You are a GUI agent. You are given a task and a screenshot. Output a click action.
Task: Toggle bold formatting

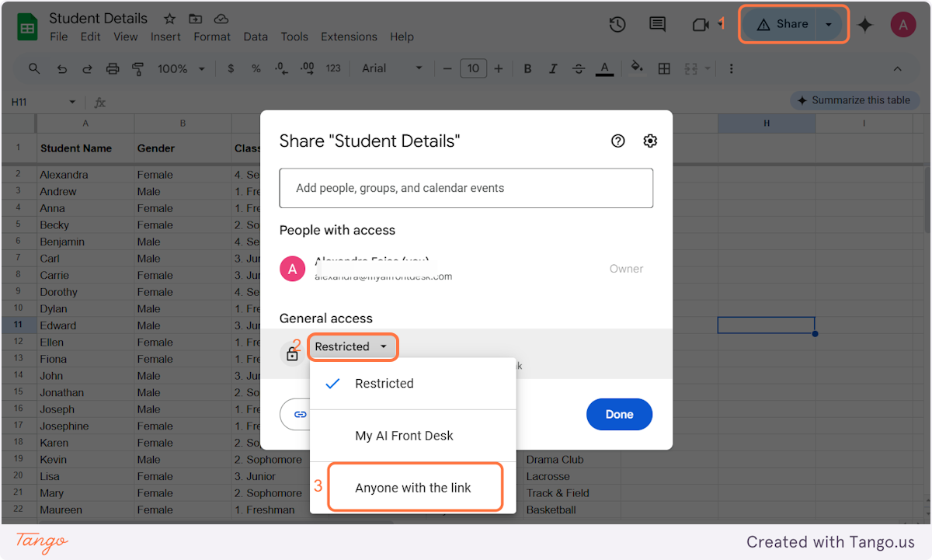coord(527,68)
